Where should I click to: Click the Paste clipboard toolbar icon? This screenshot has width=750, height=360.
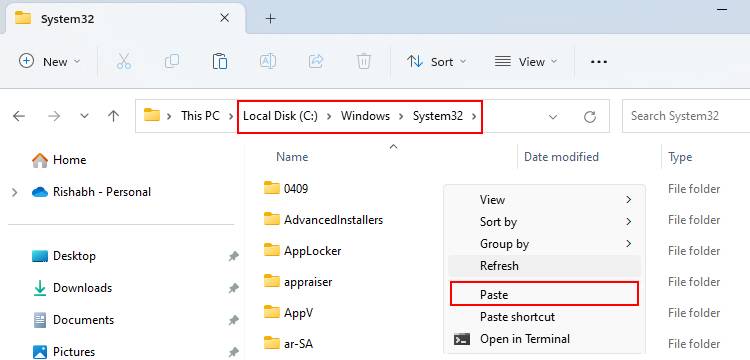click(x=220, y=62)
